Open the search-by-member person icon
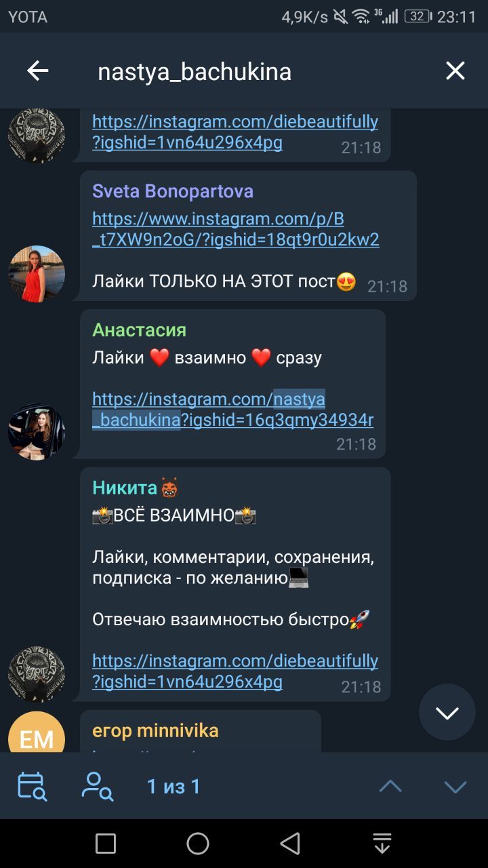 pyautogui.click(x=97, y=787)
